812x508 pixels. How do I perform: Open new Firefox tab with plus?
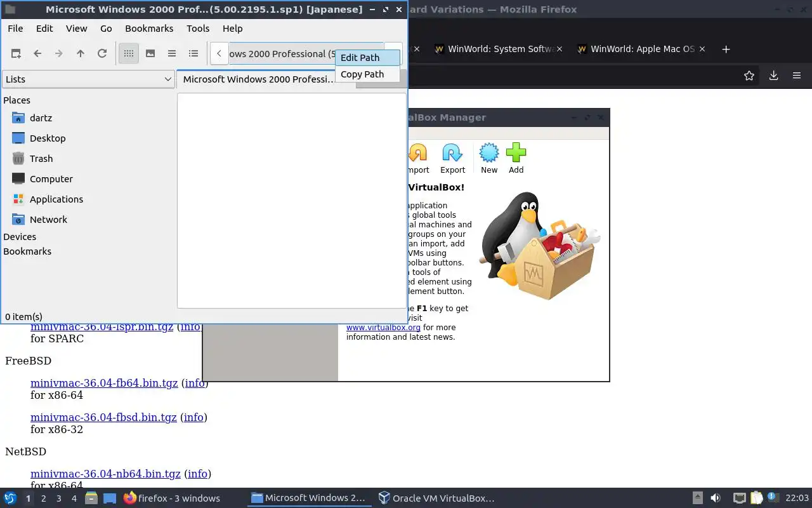click(726, 49)
